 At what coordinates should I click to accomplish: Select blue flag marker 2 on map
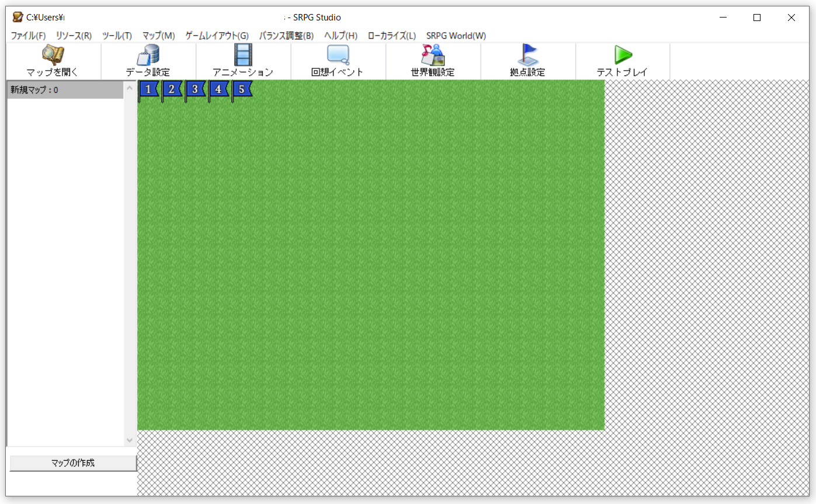[172, 89]
